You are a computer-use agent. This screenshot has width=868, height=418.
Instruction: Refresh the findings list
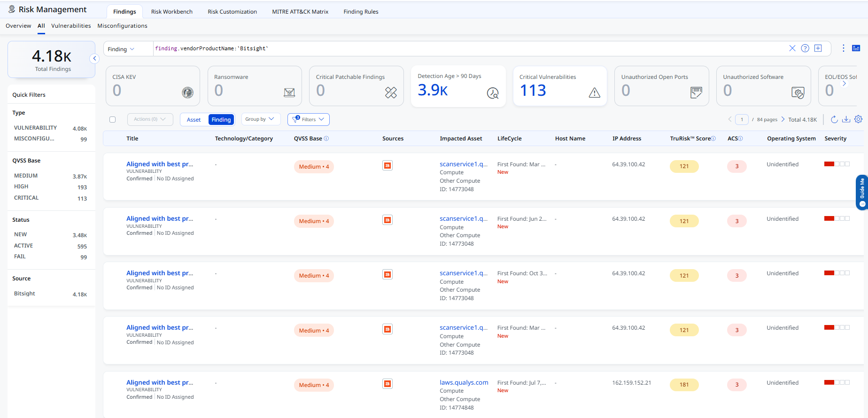click(834, 119)
